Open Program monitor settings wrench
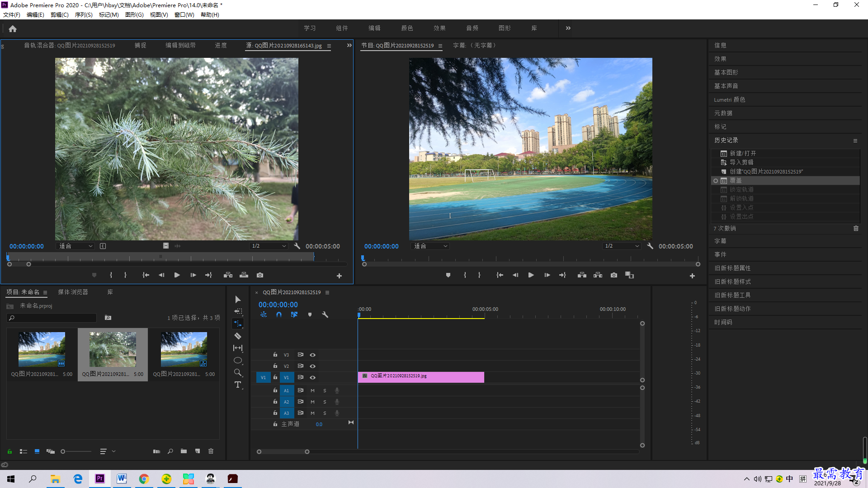868x488 pixels. click(650, 246)
